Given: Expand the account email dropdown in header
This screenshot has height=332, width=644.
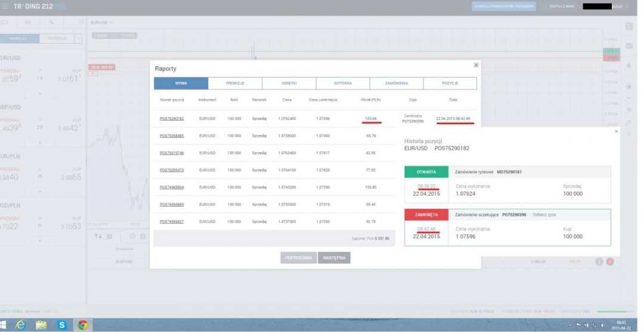Looking at the screenshot, I should click(x=626, y=7).
